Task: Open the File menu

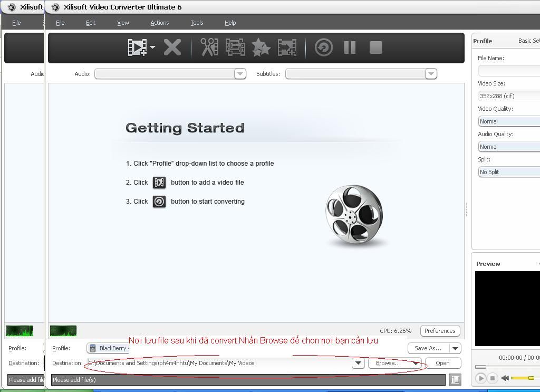Action: point(60,23)
